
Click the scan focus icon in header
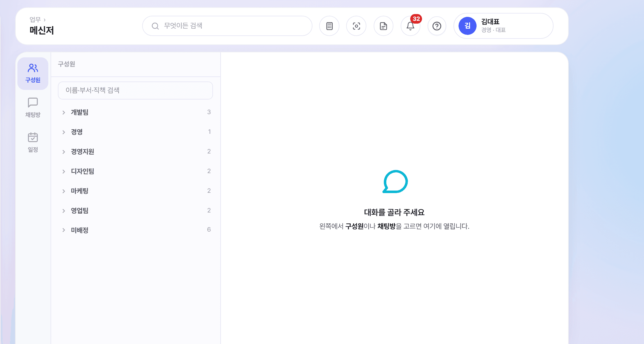(x=356, y=26)
